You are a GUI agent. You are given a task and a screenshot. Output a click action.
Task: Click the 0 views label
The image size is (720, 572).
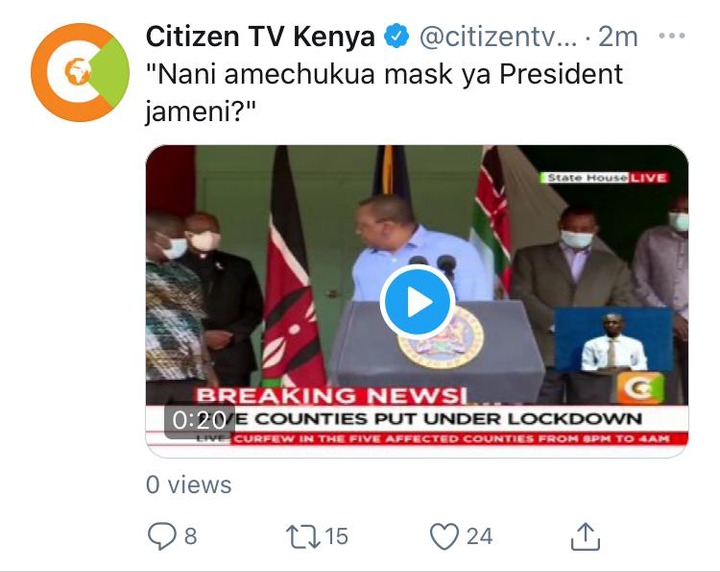pos(189,485)
